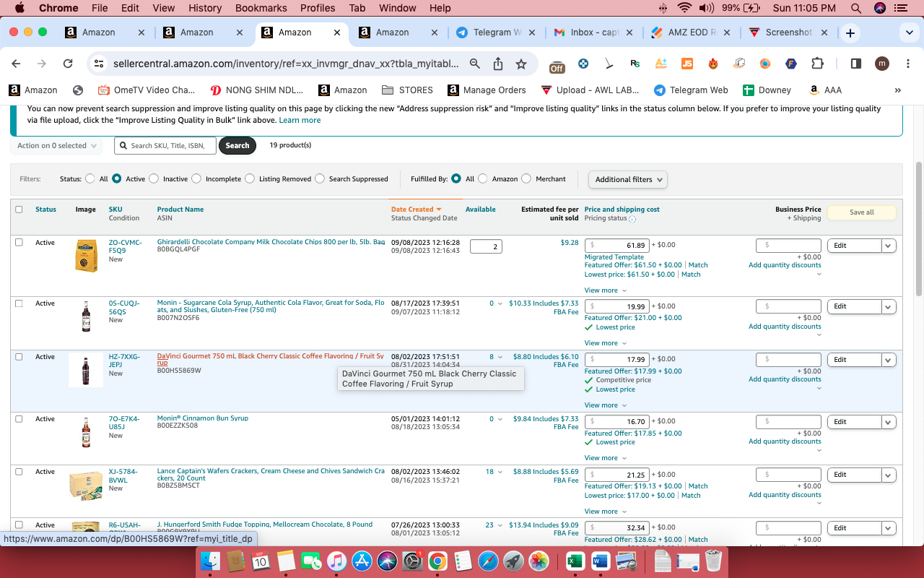Expand the available quantity chevron for the DaVinci row
The width and height of the screenshot is (924, 578).
500,357
